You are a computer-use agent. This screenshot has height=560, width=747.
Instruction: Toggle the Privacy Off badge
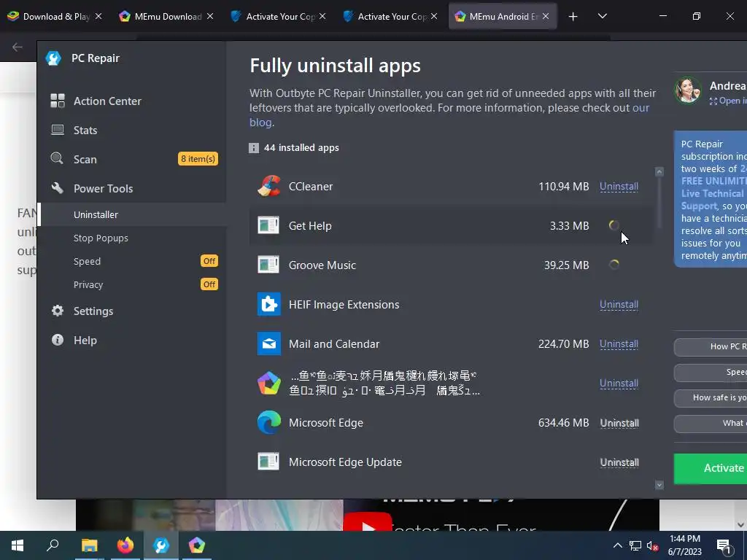coord(209,284)
